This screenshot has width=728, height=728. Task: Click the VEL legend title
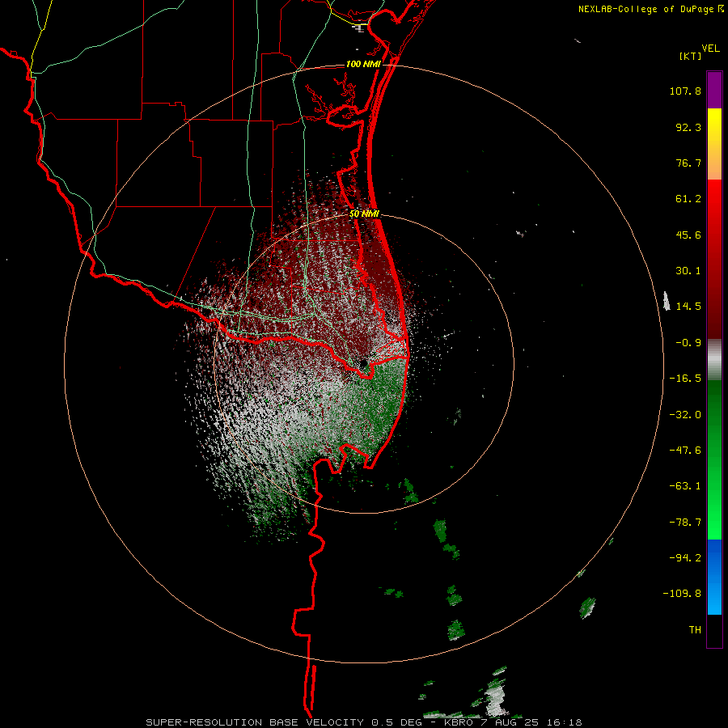tap(710, 48)
